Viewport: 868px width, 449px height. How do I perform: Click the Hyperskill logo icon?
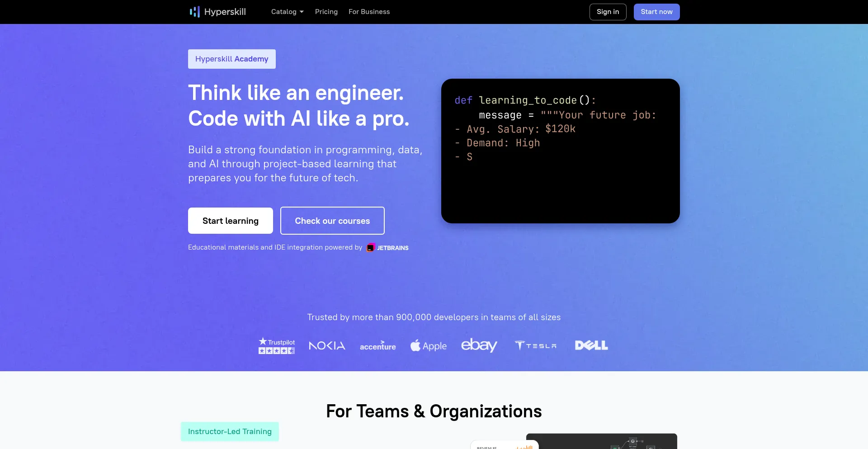195,12
